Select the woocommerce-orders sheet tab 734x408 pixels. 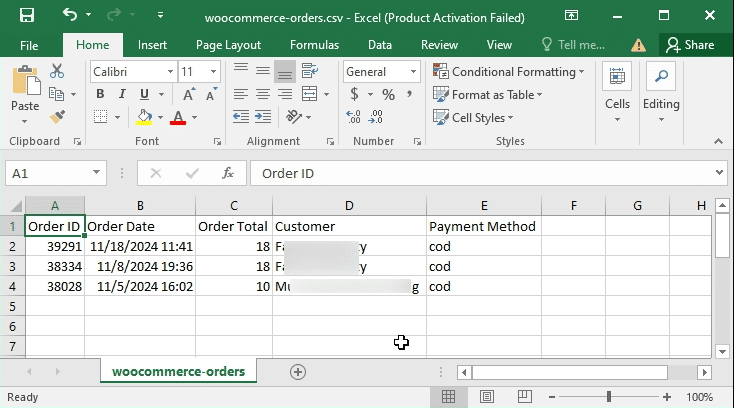pos(178,372)
